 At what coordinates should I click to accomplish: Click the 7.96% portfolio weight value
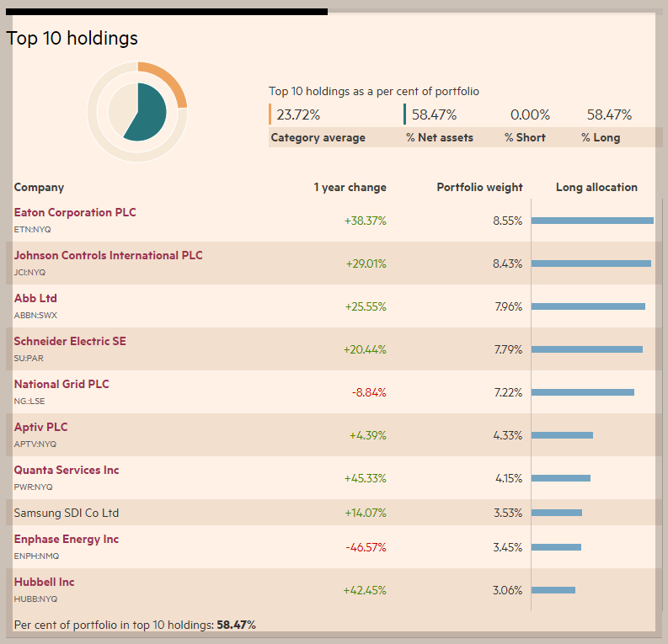[509, 307]
